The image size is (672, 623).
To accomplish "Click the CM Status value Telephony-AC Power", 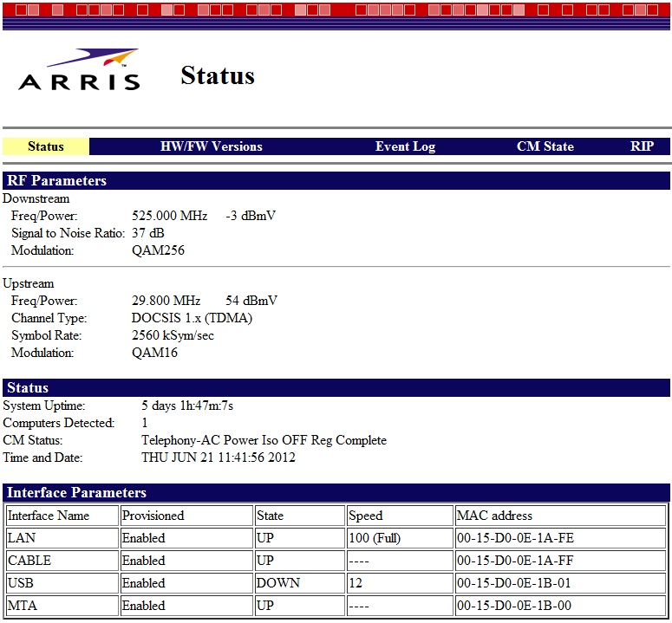I will (x=264, y=440).
